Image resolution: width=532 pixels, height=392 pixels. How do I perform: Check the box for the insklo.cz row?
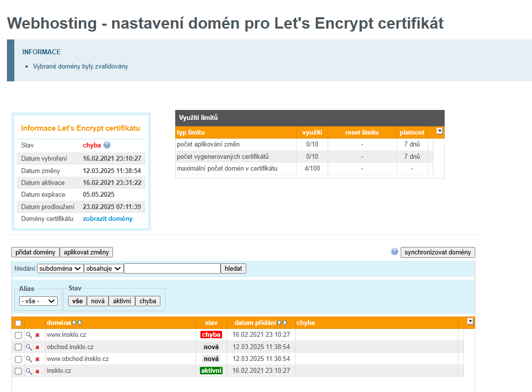[x=18, y=371]
